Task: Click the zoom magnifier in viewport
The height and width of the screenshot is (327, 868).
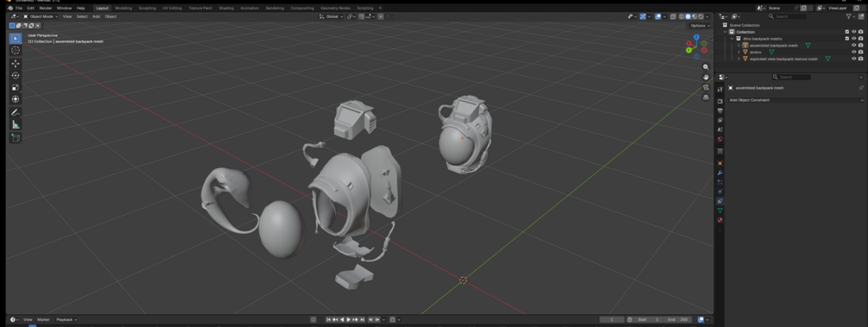Action: click(706, 67)
